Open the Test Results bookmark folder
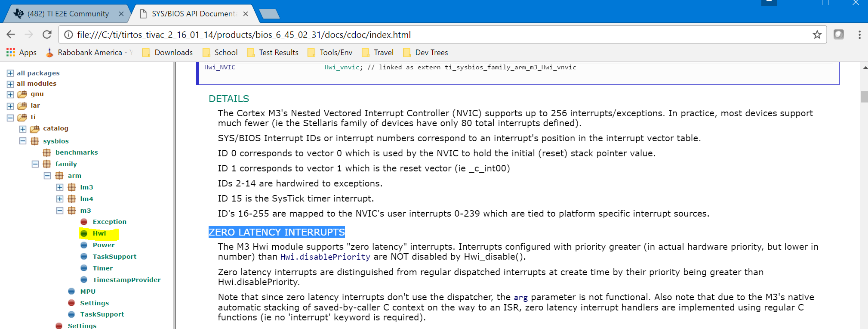The height and width of the screenshot is (329, 868). pyautogui.click(x=272, y=53)
